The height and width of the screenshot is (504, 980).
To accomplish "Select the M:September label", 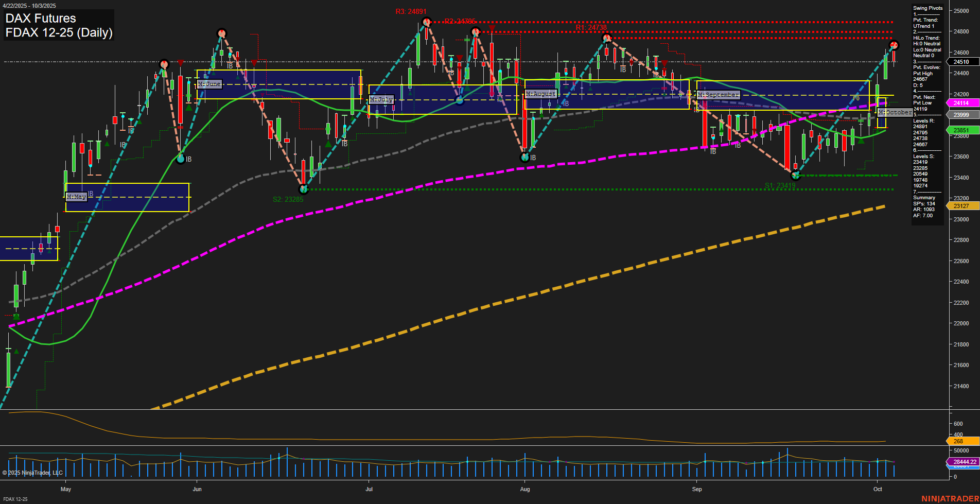I will click(717, 94).
